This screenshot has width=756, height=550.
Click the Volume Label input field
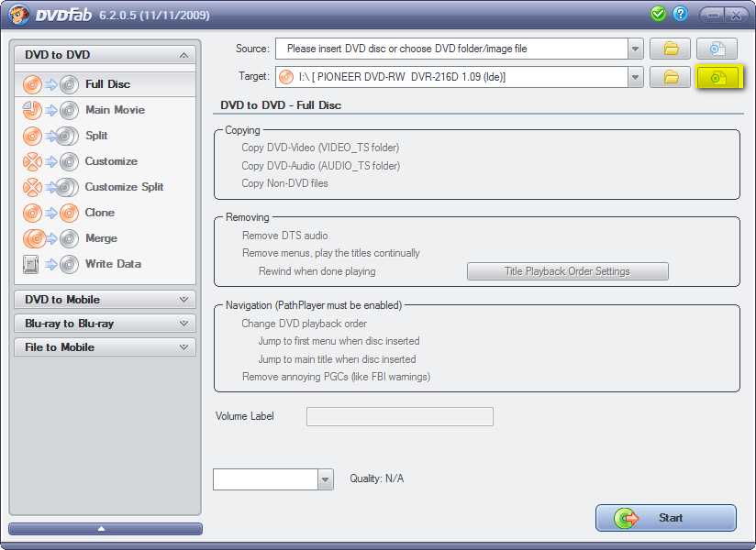pyautogui.click(x=400, y=417)
